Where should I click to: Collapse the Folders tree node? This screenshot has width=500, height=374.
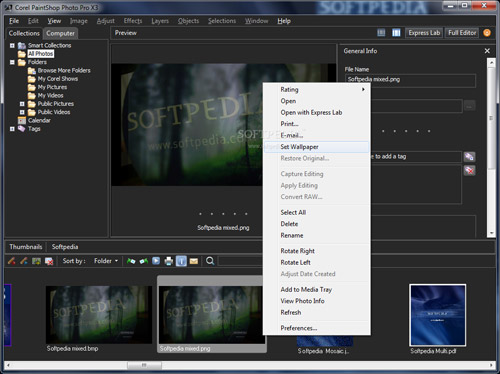pyautogui.click(x=12, y=62)
